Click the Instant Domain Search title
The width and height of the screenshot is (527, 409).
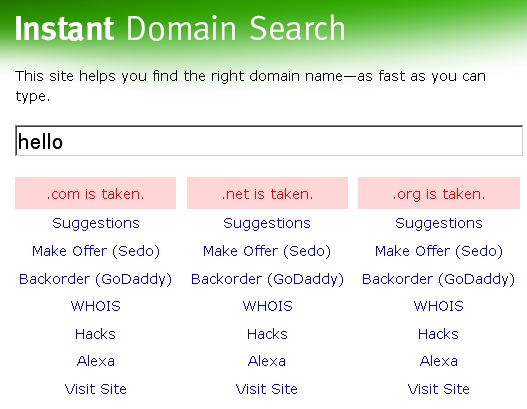[x=180, y=28]
